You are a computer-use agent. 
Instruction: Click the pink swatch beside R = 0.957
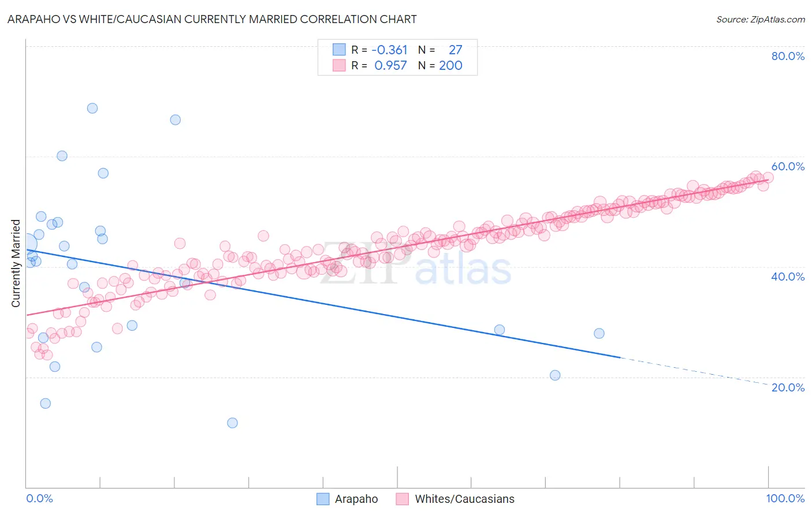(x=339, y=65)
